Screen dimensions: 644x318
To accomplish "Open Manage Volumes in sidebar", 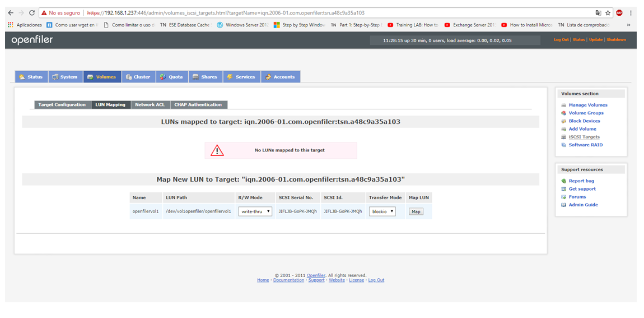I will pos(588,105).
